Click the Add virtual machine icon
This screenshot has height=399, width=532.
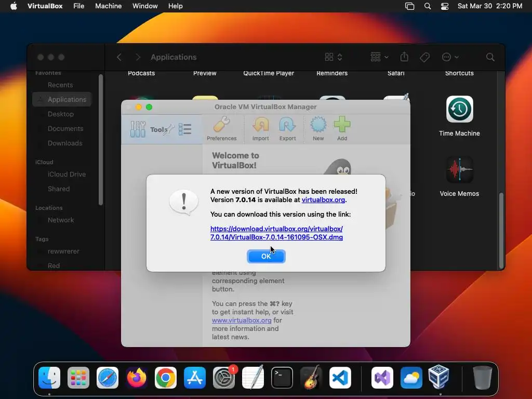click(x=342, y=129)
